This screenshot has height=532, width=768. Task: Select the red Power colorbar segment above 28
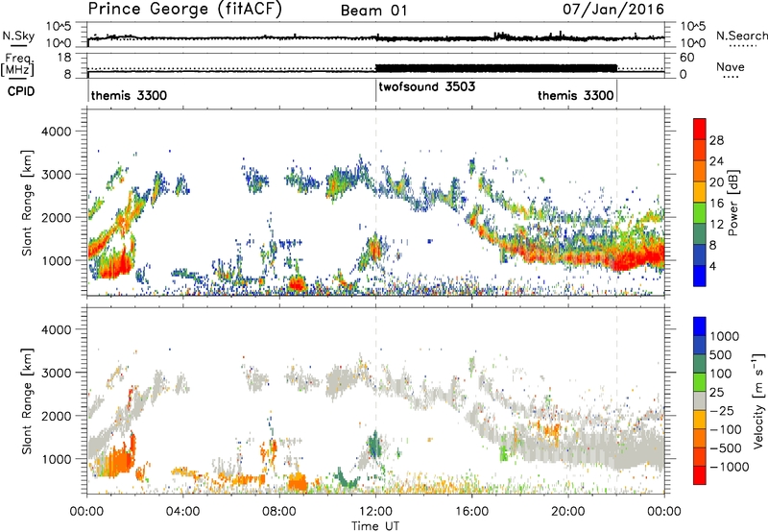click(x=700, y=129)
